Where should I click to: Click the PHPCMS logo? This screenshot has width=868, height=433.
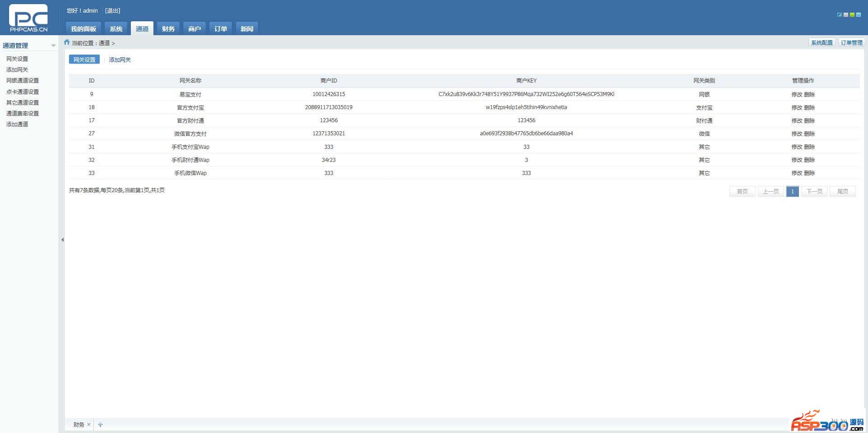[x=28, y=18]
